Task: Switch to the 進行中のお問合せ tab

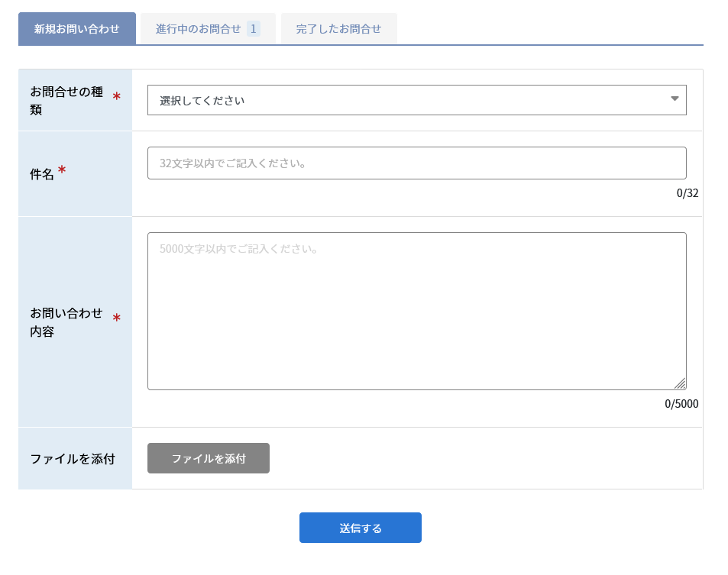Action: click(199, 29)
